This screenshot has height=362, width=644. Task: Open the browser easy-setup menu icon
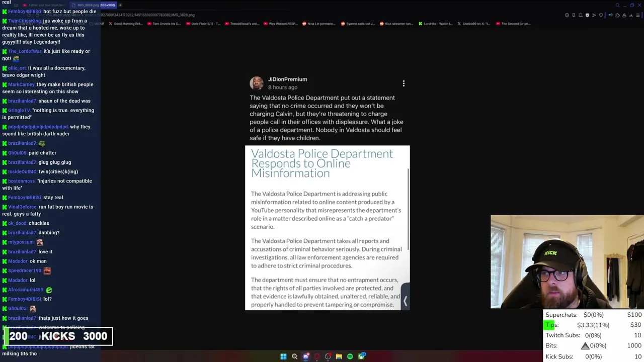point(638,15)
